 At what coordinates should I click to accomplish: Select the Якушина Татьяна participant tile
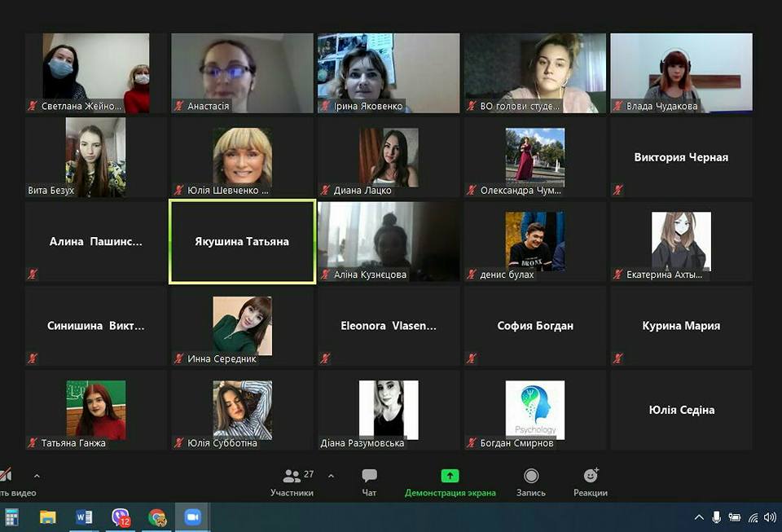[x=242, y=242]
